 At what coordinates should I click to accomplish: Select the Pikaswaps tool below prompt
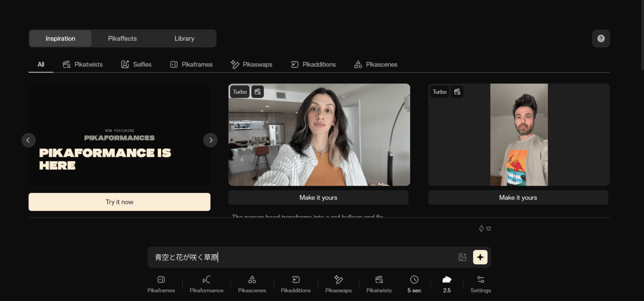(x=338, y=284)
